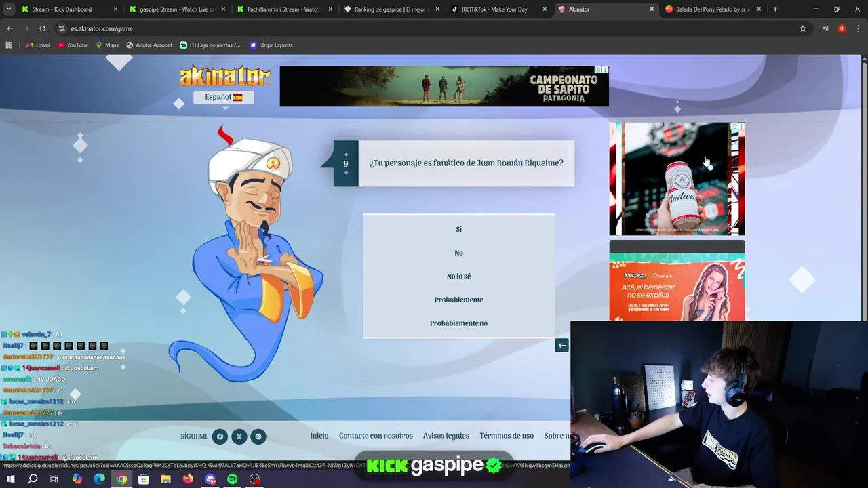Open OBS Studio from taskbar
The width and height of the screenshot is (868, 488).
(x=254, y=479)
